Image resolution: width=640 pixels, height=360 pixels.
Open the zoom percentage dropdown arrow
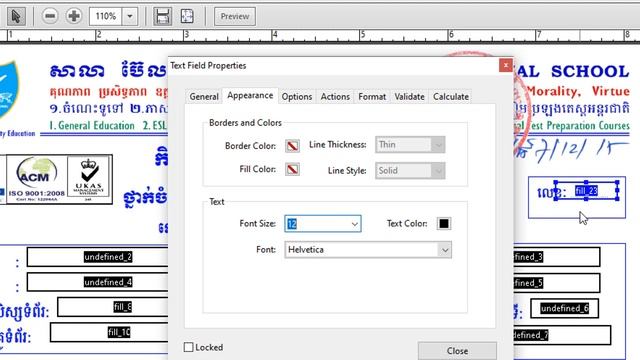coord(130,16)
